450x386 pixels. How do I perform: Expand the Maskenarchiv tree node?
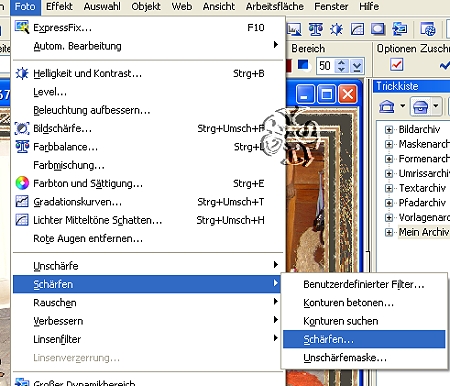389,144
